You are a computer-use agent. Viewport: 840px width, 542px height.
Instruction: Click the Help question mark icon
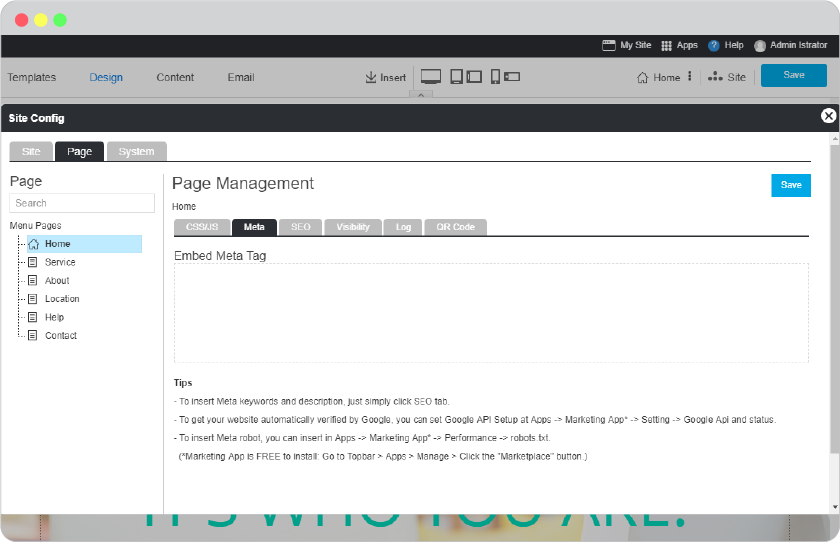(713, 46)
